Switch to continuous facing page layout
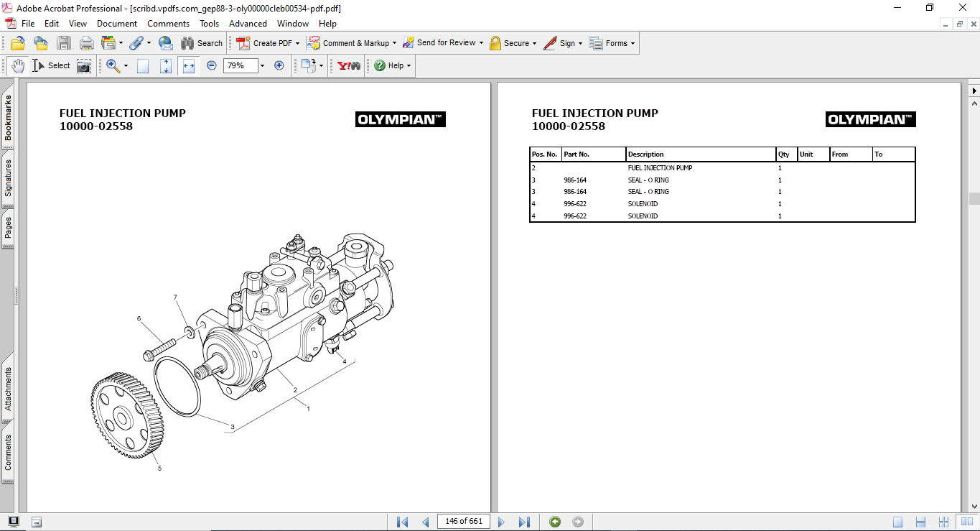 tap(945, 522)
